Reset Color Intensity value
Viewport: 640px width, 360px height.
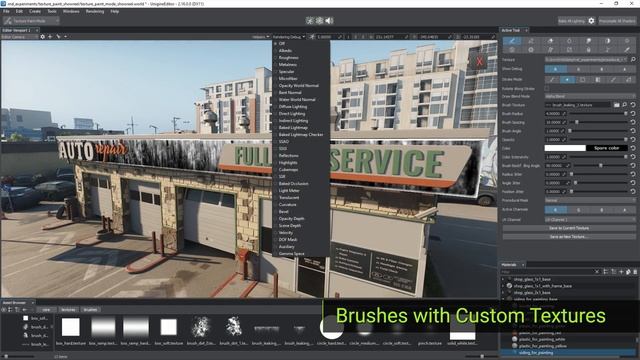click(x=633, y=157)
